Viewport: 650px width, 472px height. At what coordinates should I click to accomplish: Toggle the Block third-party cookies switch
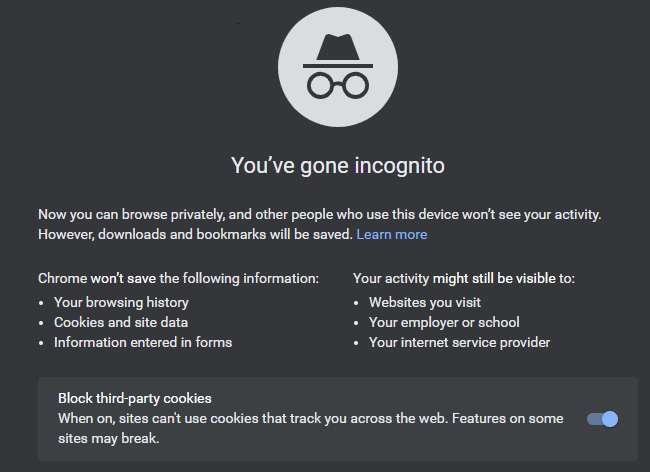pos(602,419)
